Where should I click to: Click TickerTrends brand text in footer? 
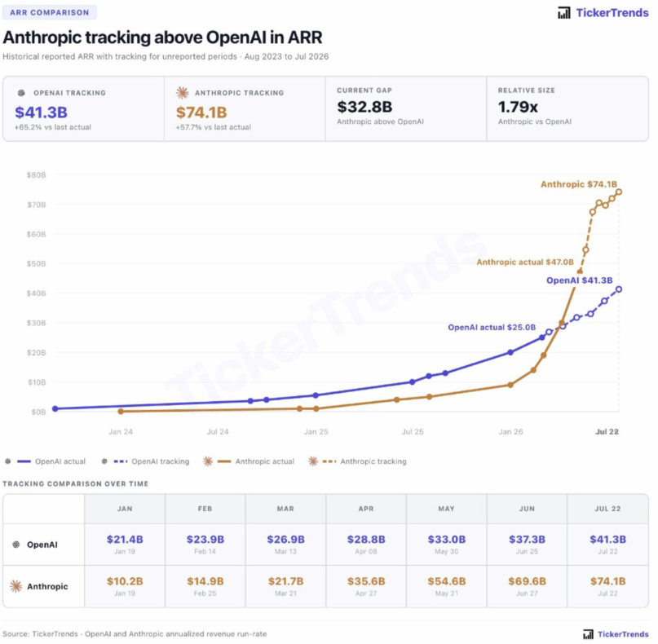(623, 634)
